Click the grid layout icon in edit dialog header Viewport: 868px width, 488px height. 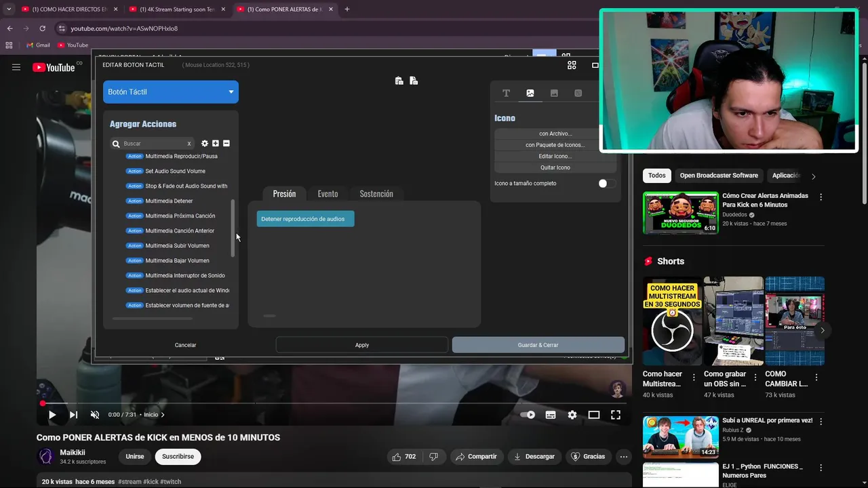[x=572, y=65]
